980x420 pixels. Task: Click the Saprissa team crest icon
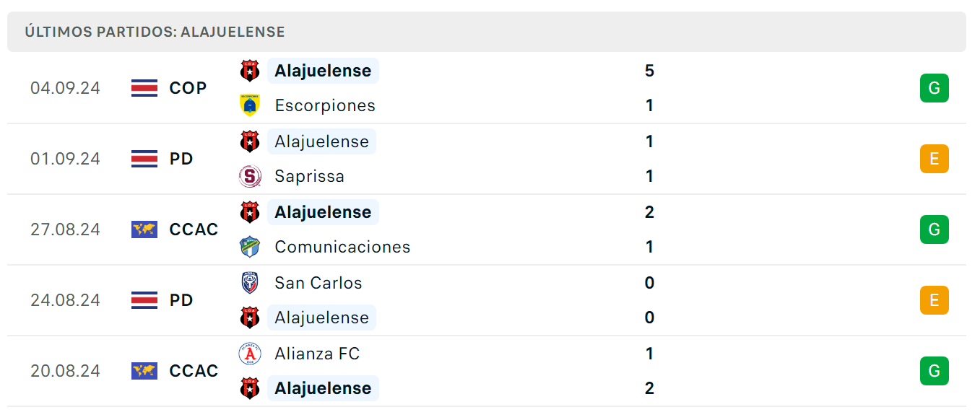tap(250, 176)
